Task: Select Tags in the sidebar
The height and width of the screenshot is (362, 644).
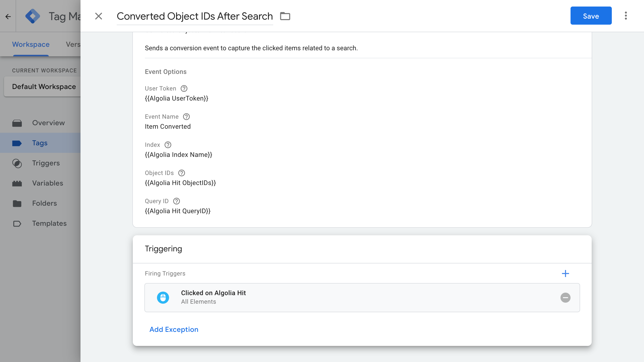Action: tap(40, 143)
